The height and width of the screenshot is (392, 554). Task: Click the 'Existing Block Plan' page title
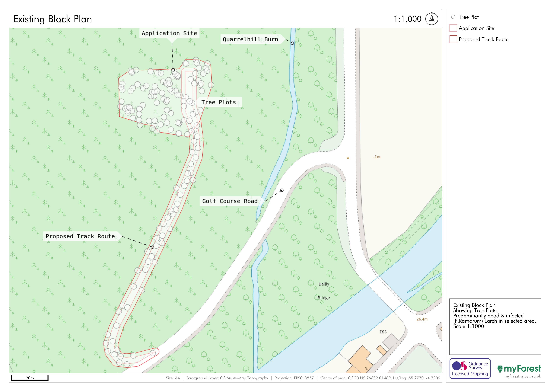point(53,19)
